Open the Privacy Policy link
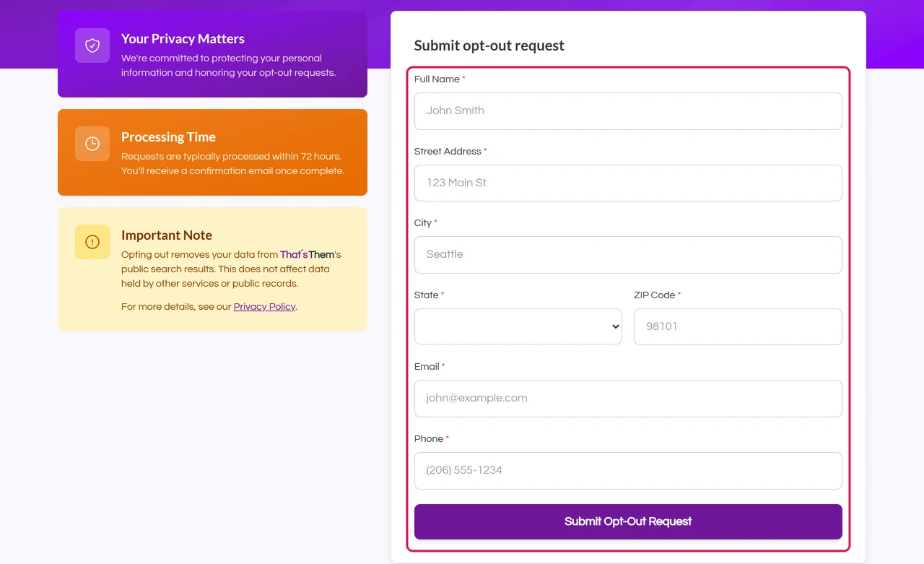924x564 pixels. pos(264,307)
